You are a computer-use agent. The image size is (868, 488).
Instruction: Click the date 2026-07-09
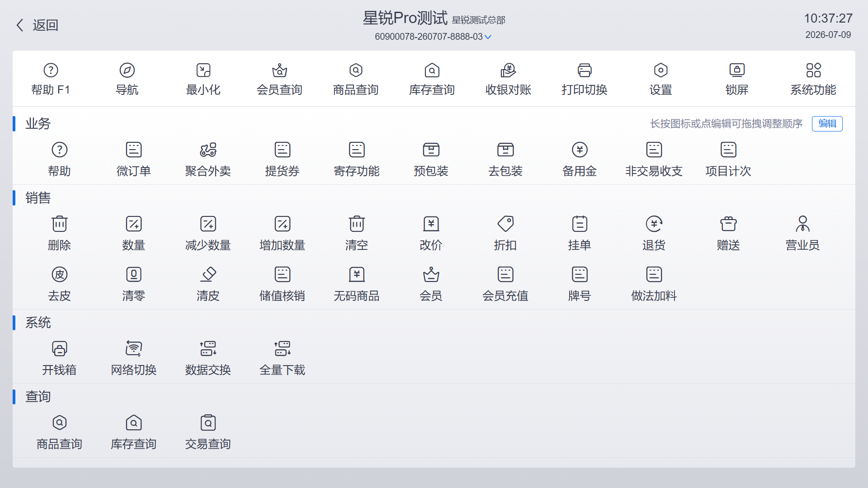pyautogui.click(x=828, y=35)
